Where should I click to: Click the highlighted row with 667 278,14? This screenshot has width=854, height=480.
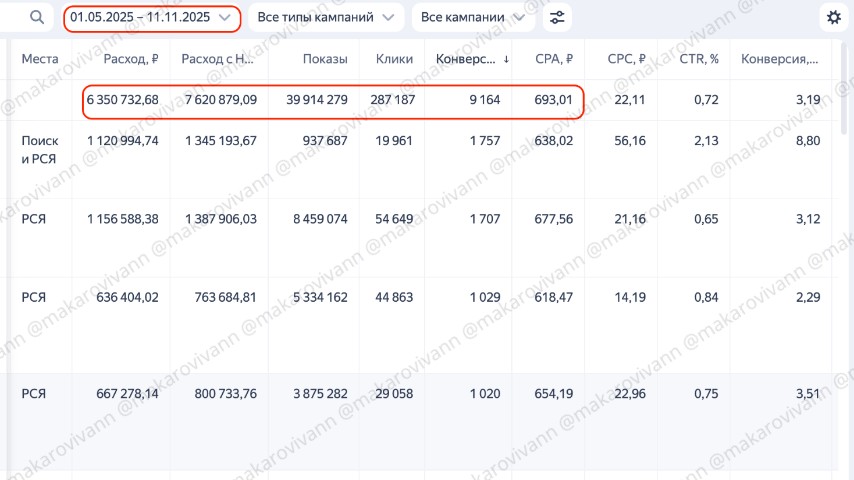pos(122,394)
